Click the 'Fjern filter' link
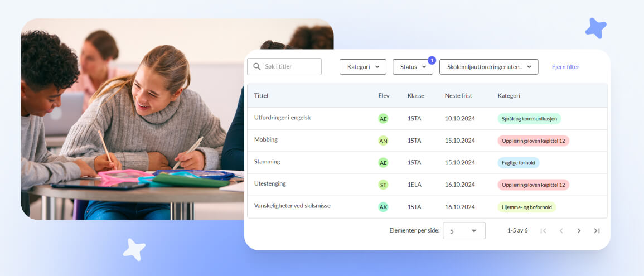Screen dimensions: 644x276 pyautogui.click(x=565, y=67)
